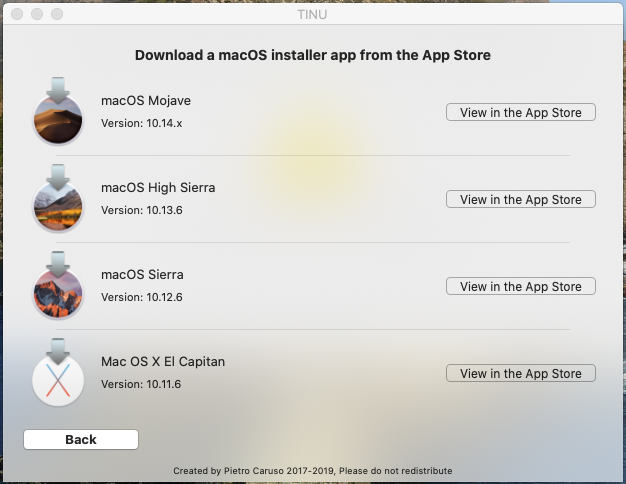Click the "Version: 10.13.6" text
The image size is (626, 484).
[142, 210]
